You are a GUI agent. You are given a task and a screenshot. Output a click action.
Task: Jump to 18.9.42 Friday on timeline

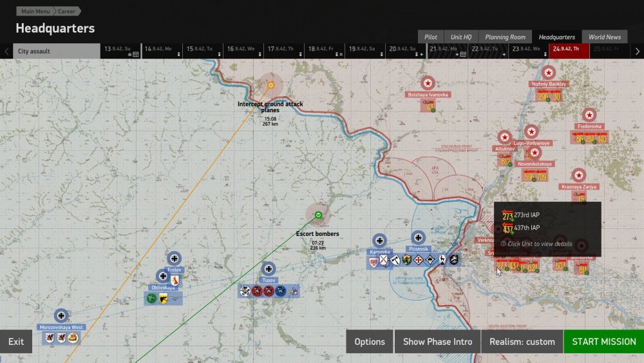[x=325, y=51]
